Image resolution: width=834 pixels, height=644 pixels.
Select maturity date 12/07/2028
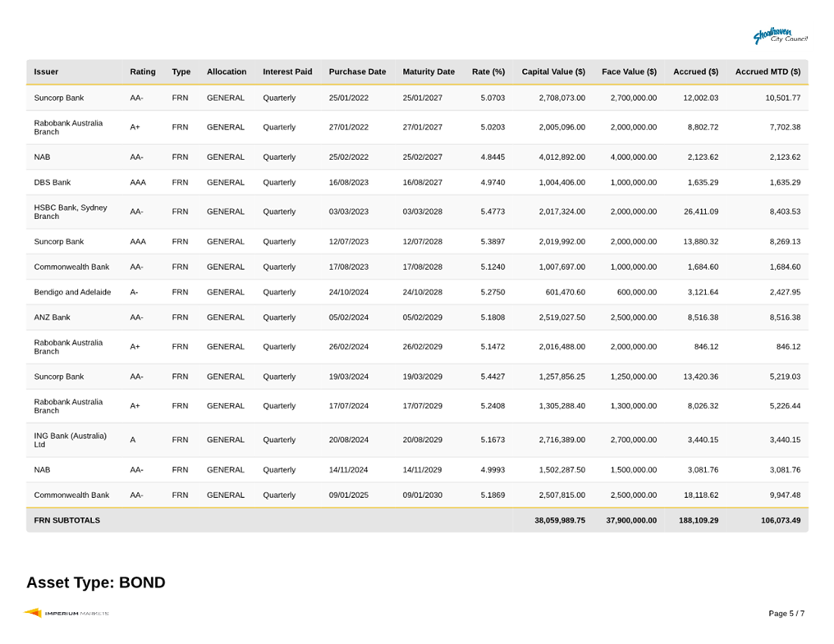pos(422,241)
